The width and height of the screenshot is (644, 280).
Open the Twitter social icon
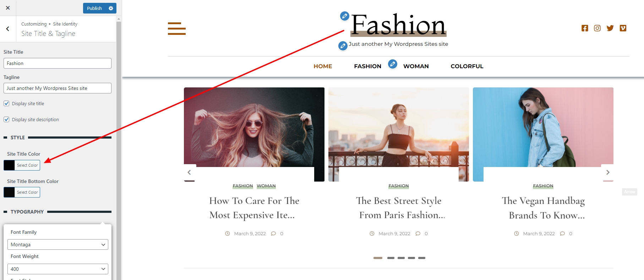[x=610, y=28]
